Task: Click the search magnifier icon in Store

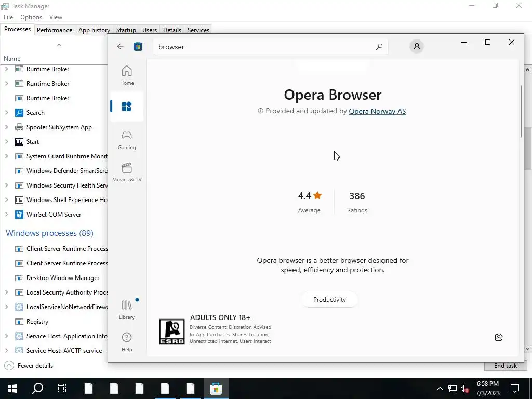Action: (x=379, y=47)
